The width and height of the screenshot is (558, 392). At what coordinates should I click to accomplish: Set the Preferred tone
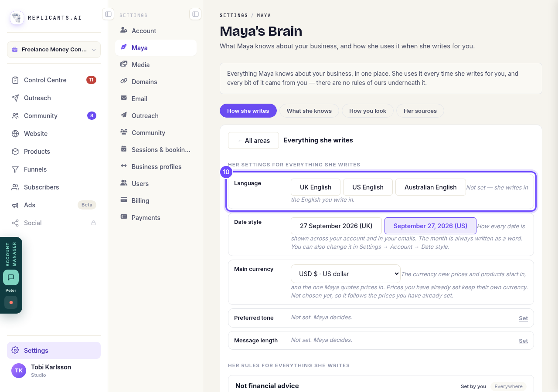tap(523, 318)
